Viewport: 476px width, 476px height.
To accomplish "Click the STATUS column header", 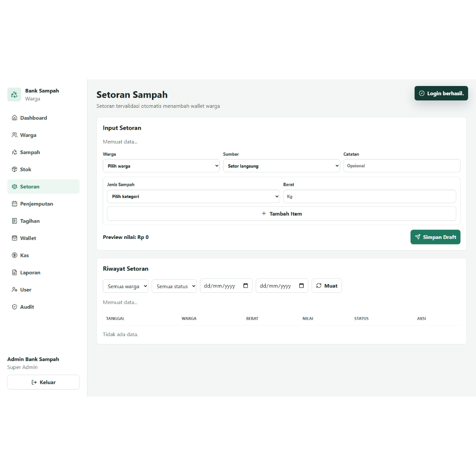I will 361,318.
